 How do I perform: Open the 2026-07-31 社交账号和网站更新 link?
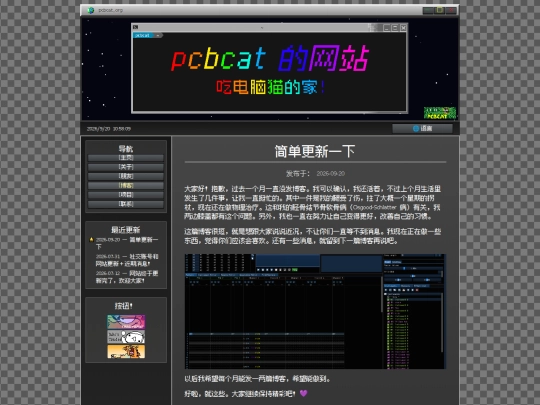(127, 260)
